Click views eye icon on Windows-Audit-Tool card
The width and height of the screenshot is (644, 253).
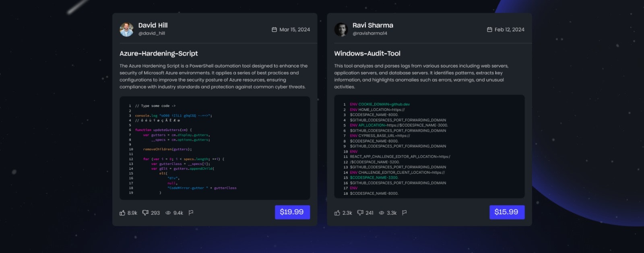click(x=382, y=213)
